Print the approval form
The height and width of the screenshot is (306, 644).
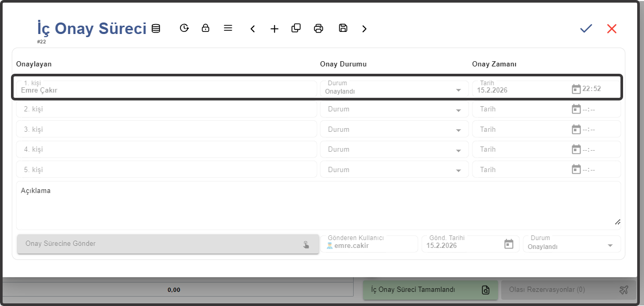tap(319, 29)
